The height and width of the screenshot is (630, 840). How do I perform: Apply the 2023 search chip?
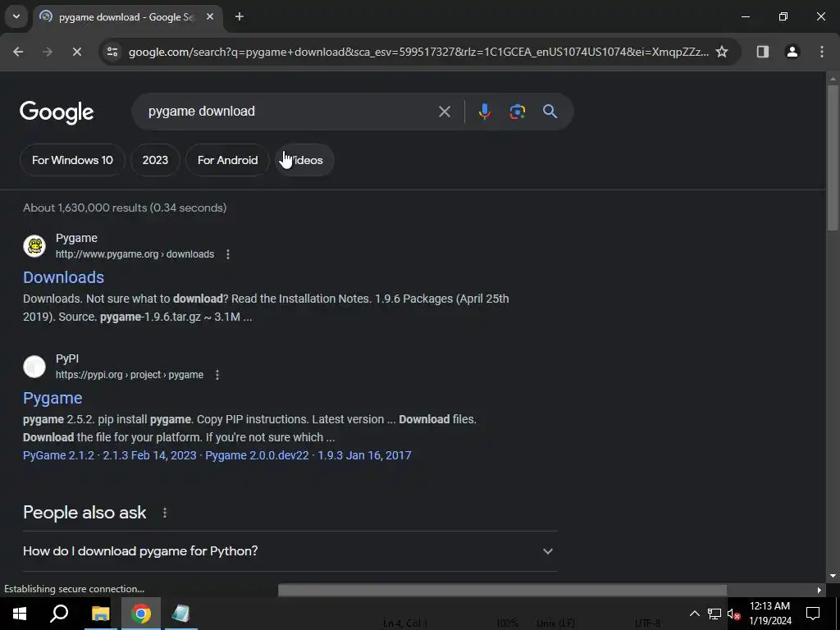pos(155,160)
